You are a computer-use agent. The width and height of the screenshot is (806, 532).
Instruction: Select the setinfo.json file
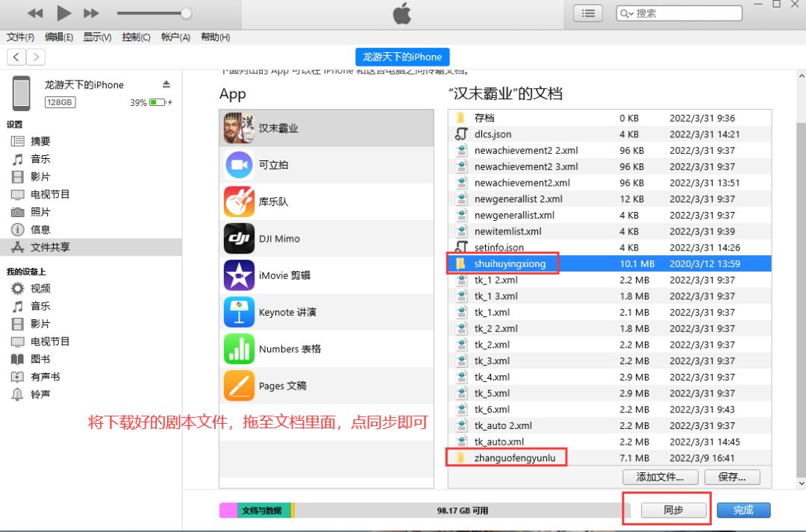pos(610,247)
